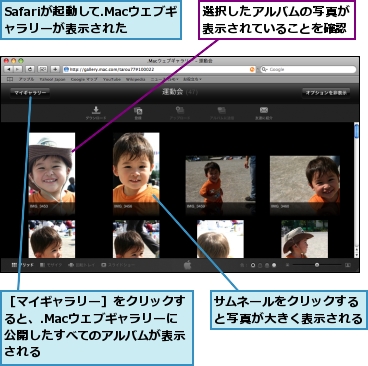
Task: Click the small thumbnail size icon left of slider
Action: [287, 265]
